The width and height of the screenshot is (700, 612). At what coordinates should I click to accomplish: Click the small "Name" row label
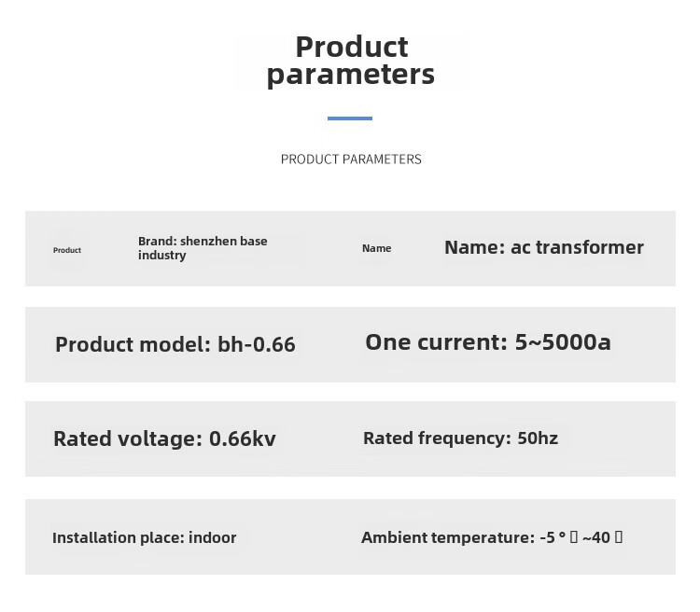click(376, 248)
